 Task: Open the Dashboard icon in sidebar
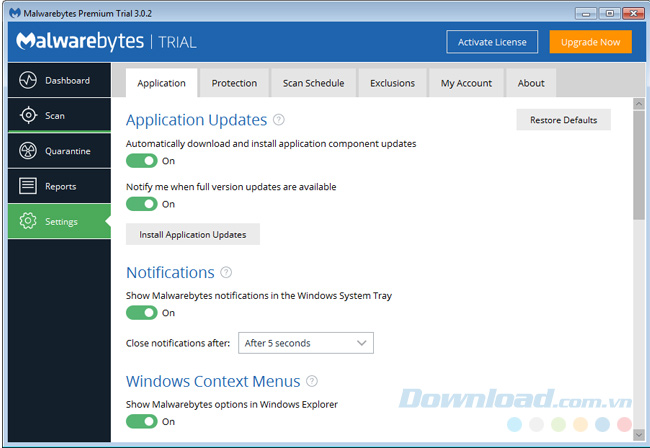pos(28,81)
